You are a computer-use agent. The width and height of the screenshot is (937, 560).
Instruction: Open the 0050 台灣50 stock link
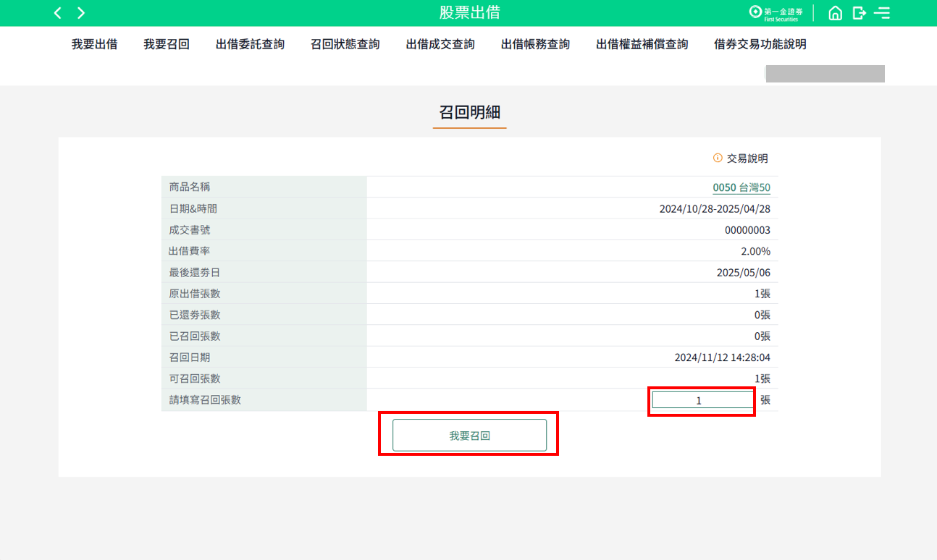[x=741, y=187]
